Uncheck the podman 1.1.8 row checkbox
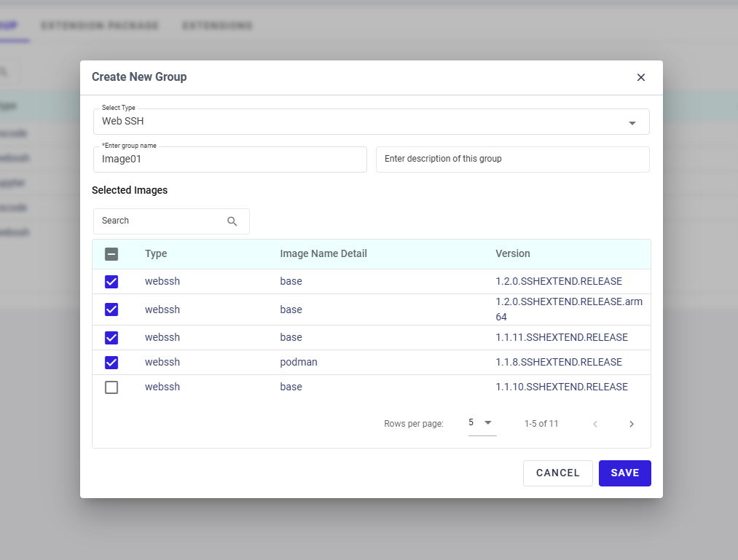The height and width of the screenshot is (560, 738). click(x=111, y=363)
